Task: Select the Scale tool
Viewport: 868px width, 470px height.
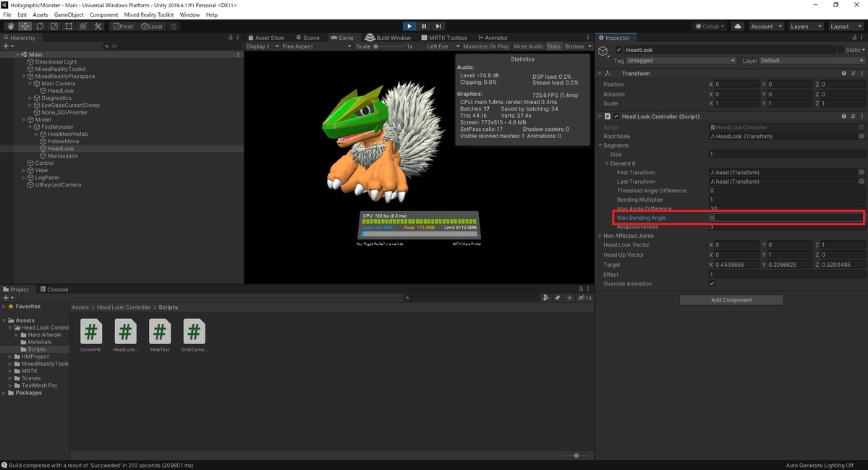Action: coord(54,26)
